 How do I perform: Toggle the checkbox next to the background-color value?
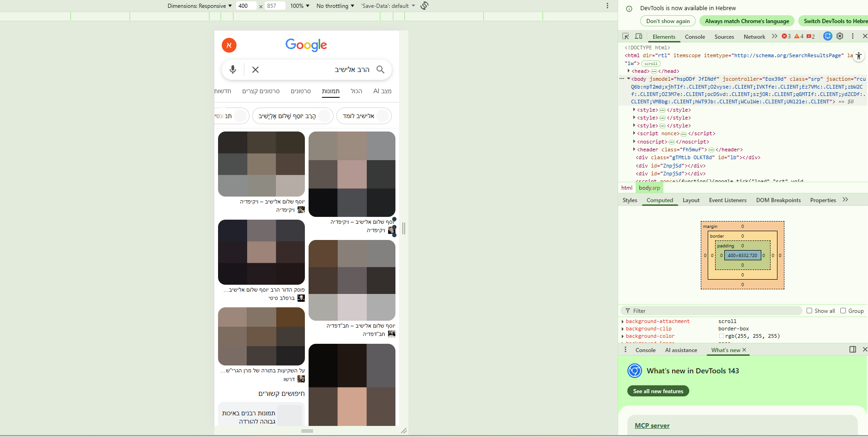coord(722,336)
